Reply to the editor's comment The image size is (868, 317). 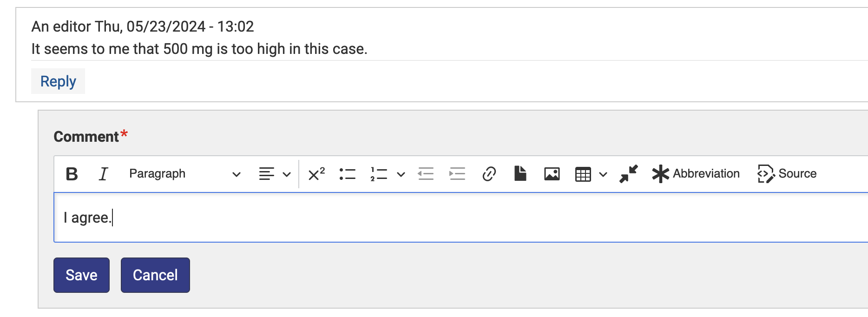pyautogui.click(x=58, y=81)
